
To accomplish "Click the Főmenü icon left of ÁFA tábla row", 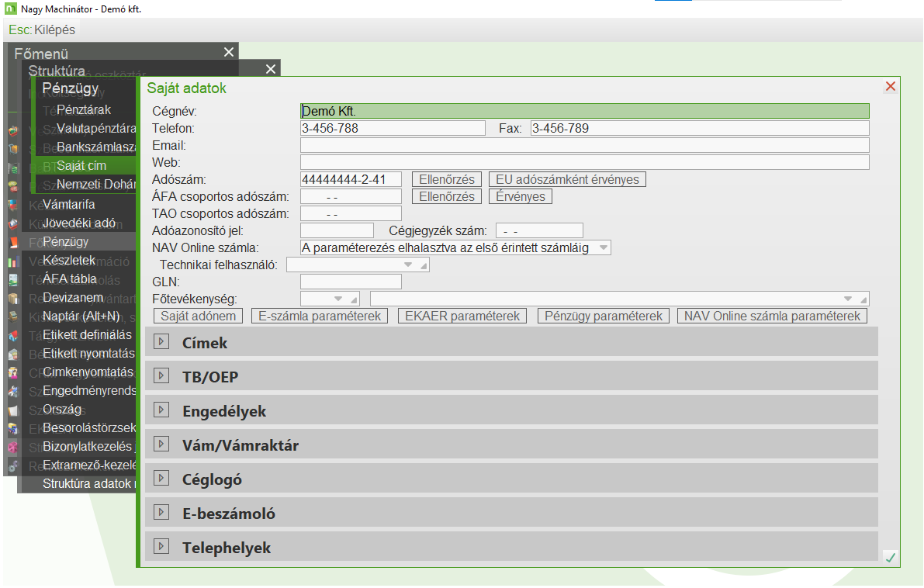I will pos(13,280).
